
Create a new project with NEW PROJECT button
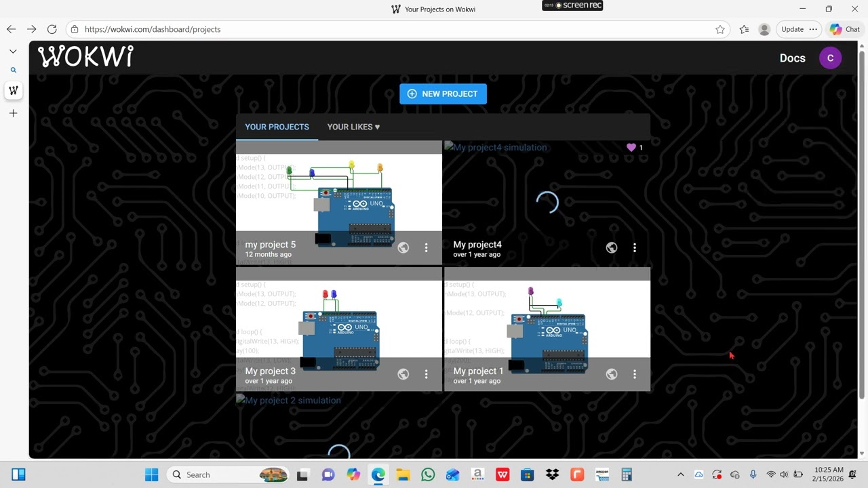(x=443, y=94)
